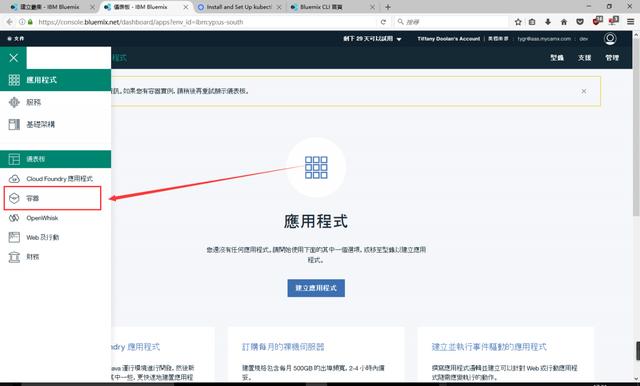Viewport: 640px width, 386px height.
Task: Select the 儀表板 (Dashboard) sidebar item
Action: click(56, 159)
